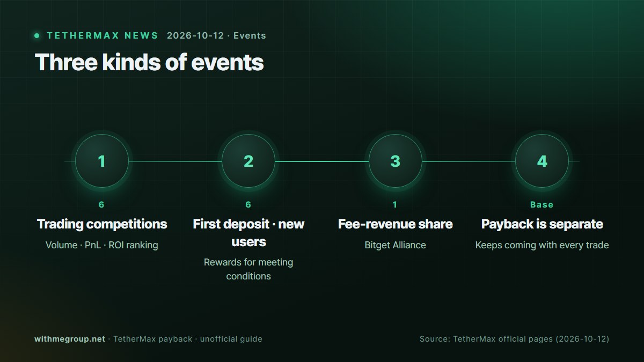
Task: Click Keeps coming with every trade text
Action: click(x=542, y=245)
